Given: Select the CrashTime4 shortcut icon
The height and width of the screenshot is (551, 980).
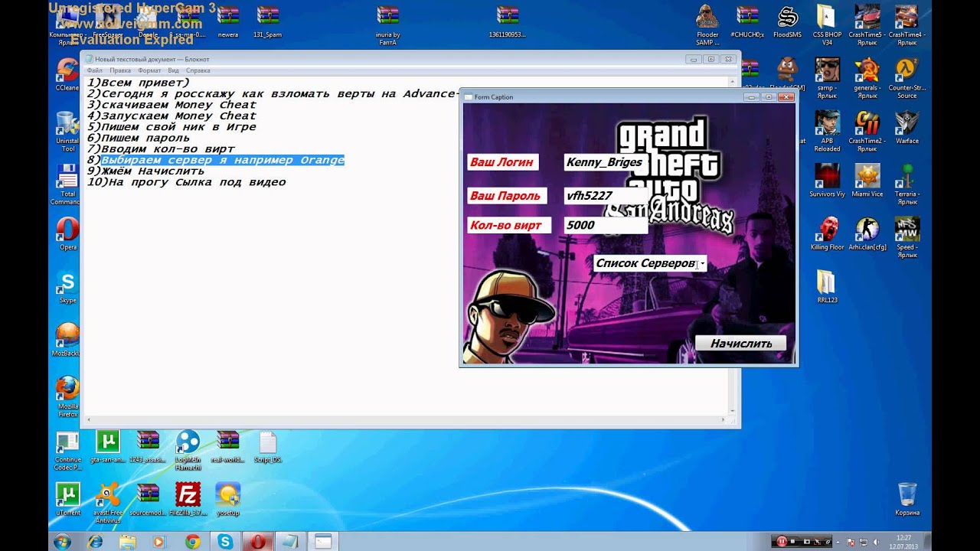Looking at the screenshot, I should (907, 25).
